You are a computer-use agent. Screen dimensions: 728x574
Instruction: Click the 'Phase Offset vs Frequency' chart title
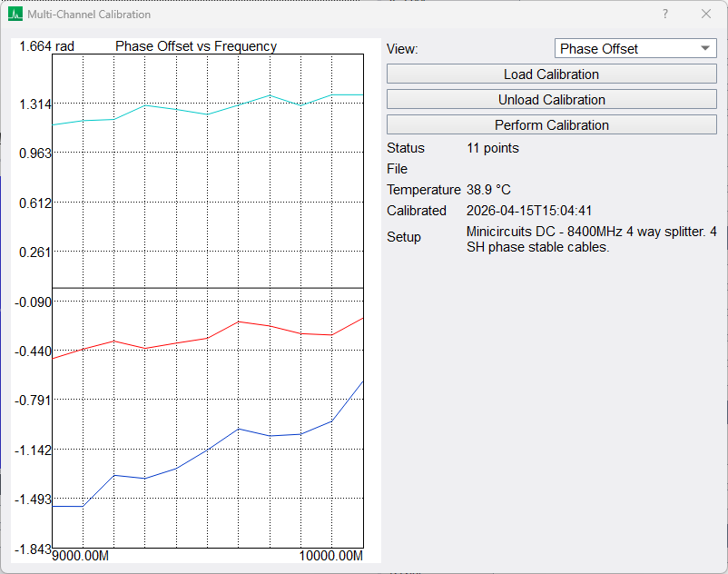(x=196, y=46)
